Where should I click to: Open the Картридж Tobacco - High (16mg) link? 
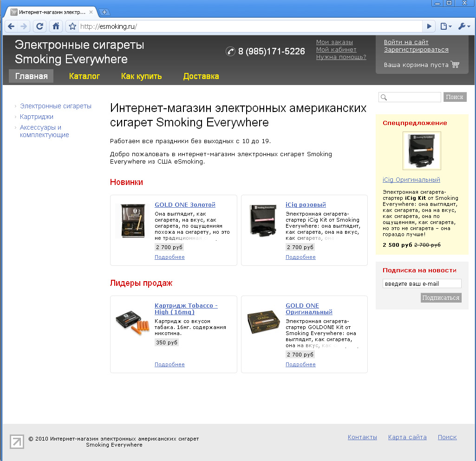click(x=186, y=309)
